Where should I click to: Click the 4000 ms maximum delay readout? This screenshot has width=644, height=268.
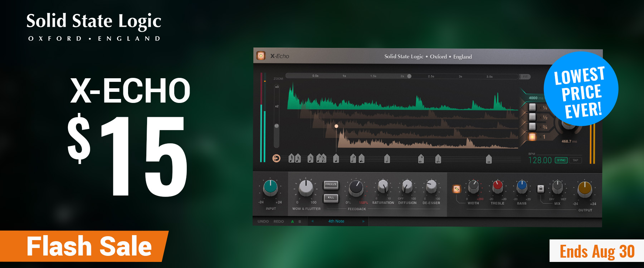[536, 98]
